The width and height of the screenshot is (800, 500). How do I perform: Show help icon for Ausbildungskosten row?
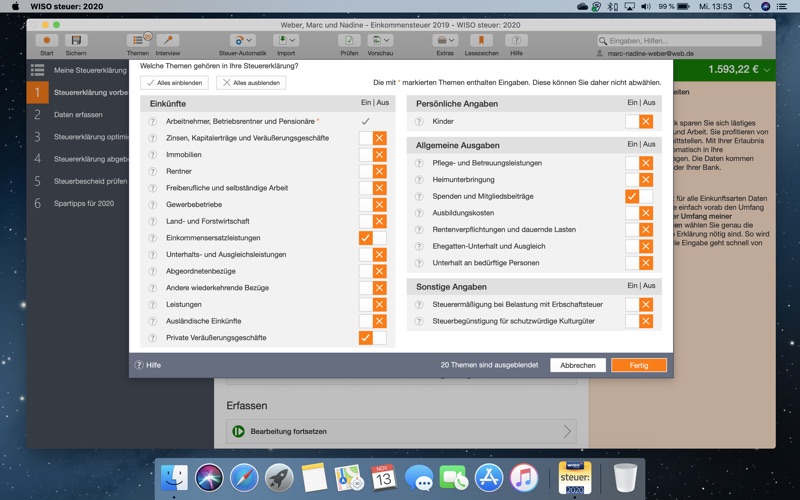click(419, 213)
